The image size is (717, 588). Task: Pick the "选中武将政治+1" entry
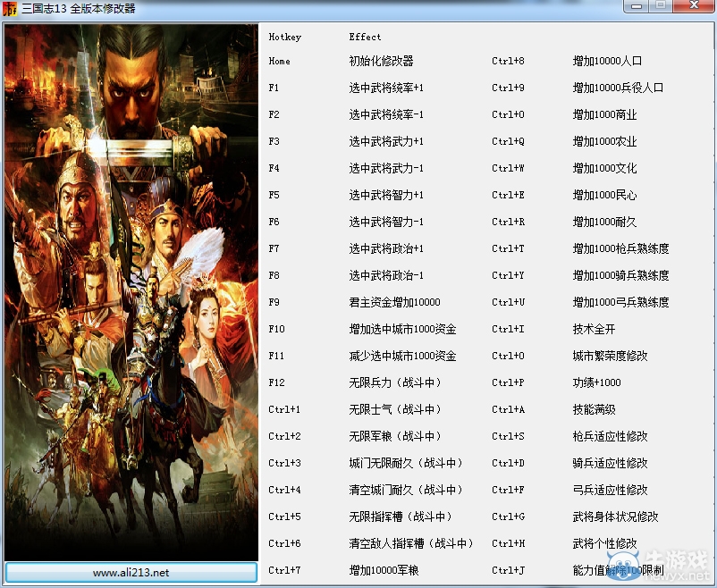(x=386, y=248)
